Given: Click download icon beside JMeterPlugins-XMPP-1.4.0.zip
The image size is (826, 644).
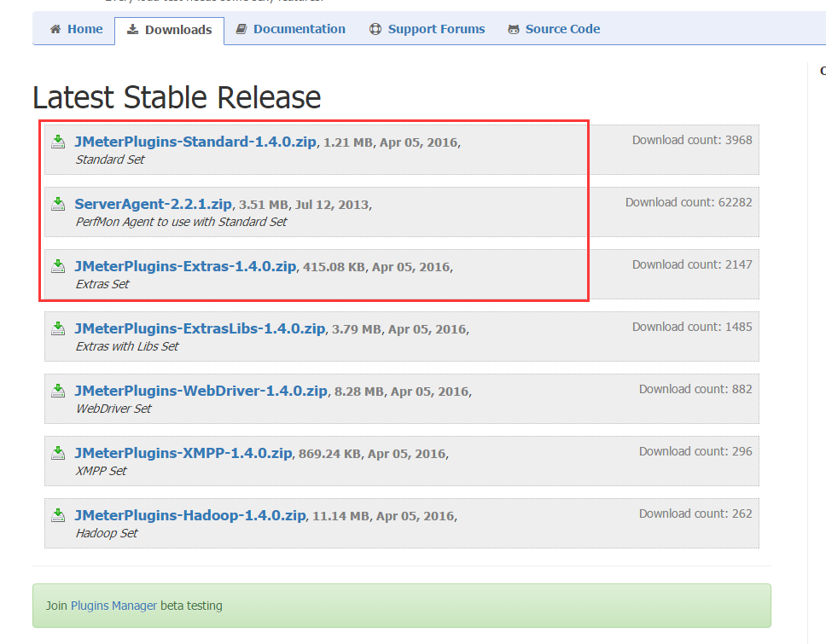Looking at the screenshot, I should click(x=58, y=453).
